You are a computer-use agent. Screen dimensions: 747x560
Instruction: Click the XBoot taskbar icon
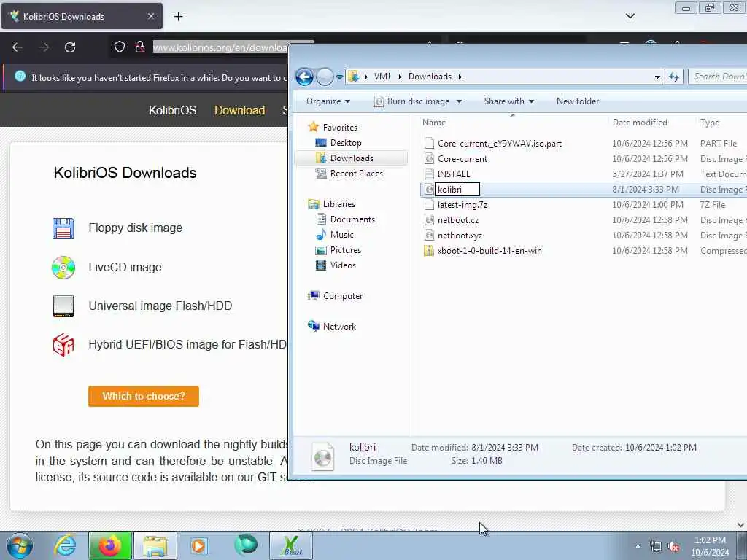(x=291, y=545)
